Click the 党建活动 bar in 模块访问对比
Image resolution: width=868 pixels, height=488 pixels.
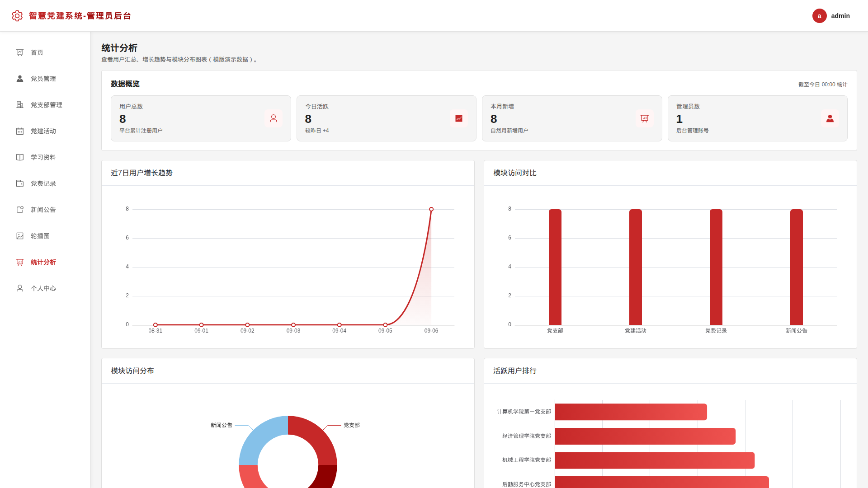click(636, 267)
